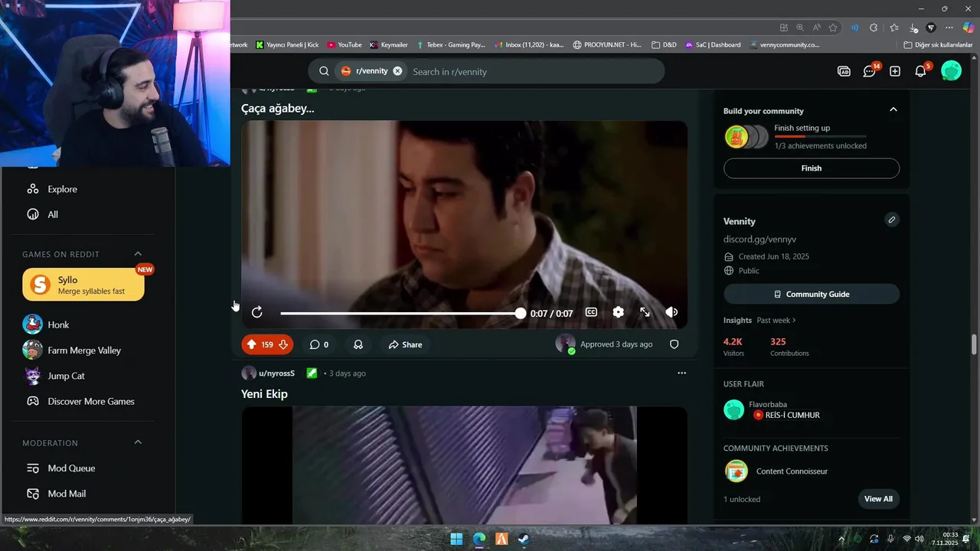
Task: Click the video progress bar handle
Action: [521, 313]
